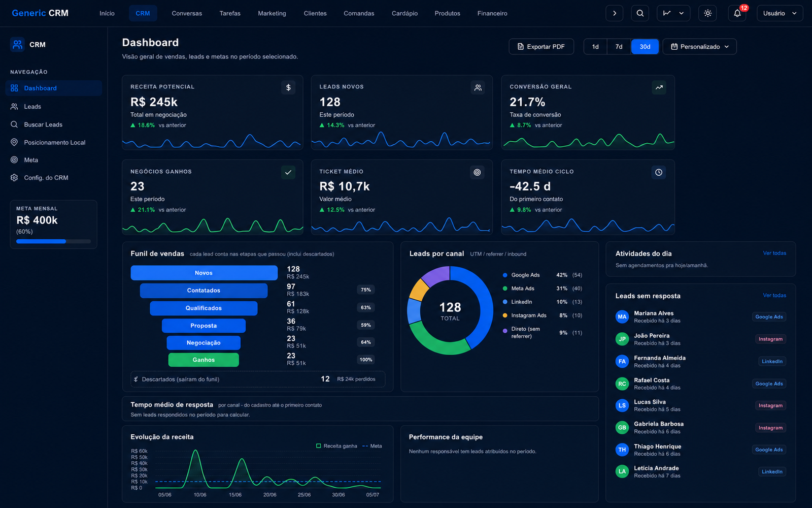Viewport: 812px width, 508px height.
Task: Follow Ver todas link in Leads sem resposta
Action: (774, 295)
